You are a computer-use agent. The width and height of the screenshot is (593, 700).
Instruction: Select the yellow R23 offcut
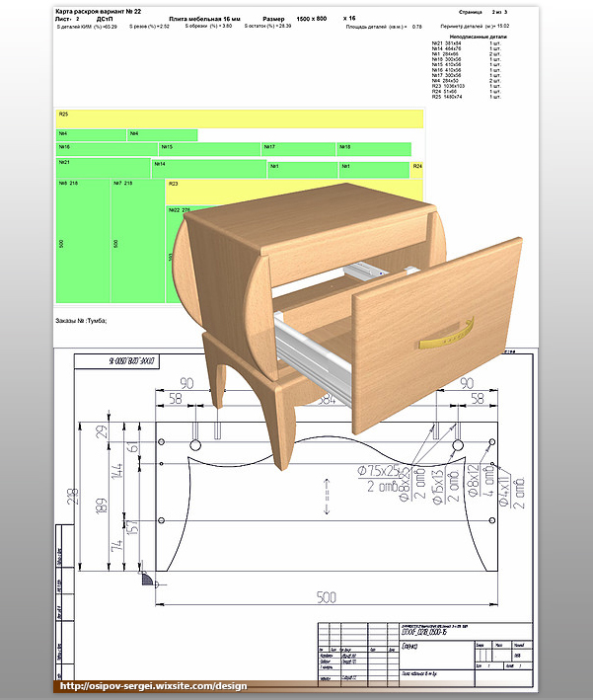[x=294, y=192]
